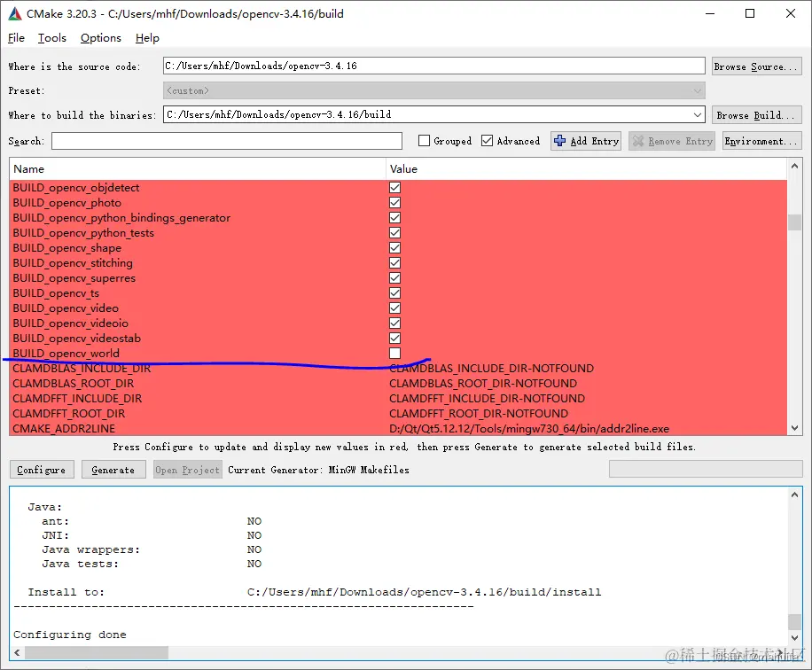The width and height of the screenshot is (812, 670).
Task: Open the Options menu
Action: (x=100, y=38)
